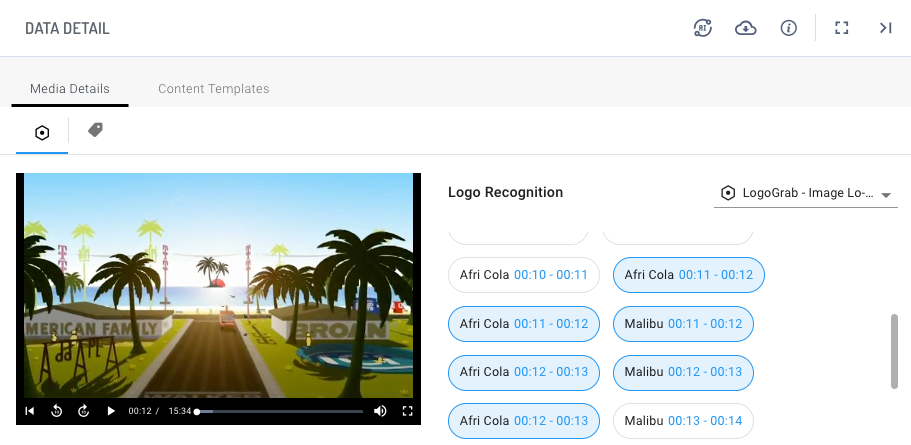
Task: Click the cloud download icon
Action: [x=745, y=28]
